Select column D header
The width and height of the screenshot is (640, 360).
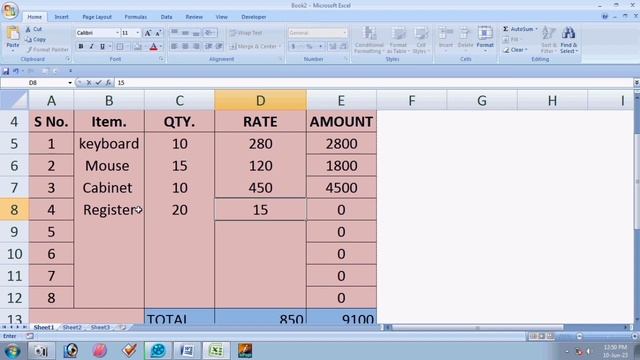pos(260,100)
